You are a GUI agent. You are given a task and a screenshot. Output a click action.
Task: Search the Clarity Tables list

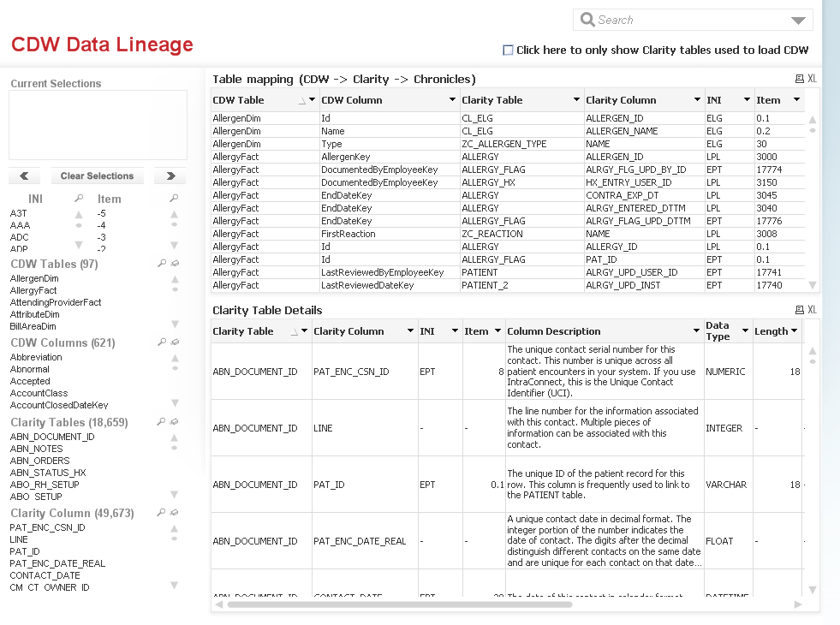click(161, 422)
